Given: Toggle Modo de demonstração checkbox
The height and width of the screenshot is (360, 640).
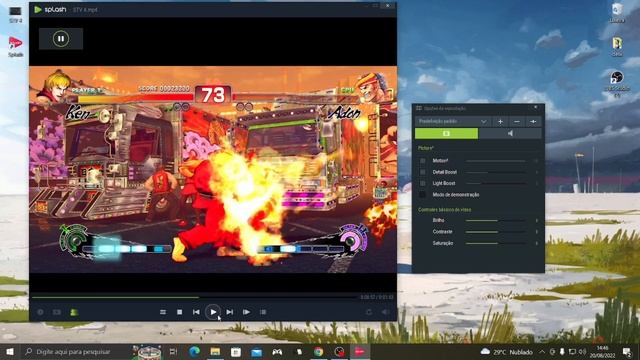Looking at the screenshot, I should point(422,195).
